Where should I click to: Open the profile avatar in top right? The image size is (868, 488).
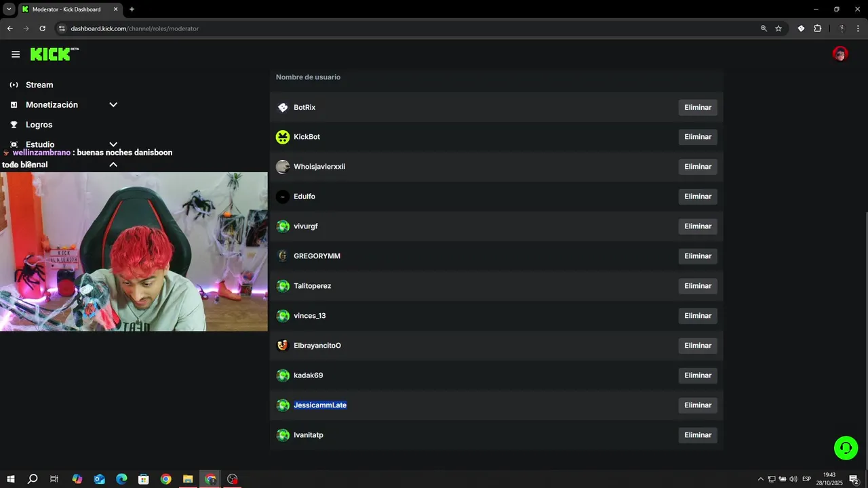pyautogui.click(x=840, y=54)
